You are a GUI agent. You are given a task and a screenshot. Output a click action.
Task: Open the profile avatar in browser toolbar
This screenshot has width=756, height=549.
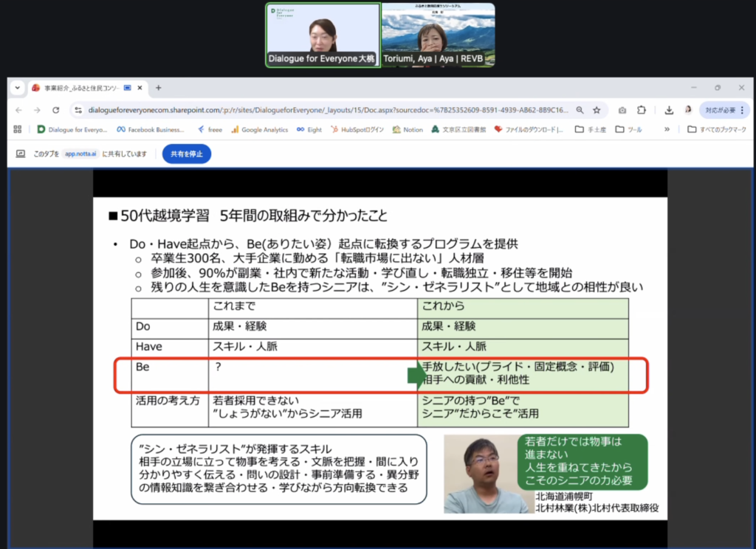click(688, 110)
